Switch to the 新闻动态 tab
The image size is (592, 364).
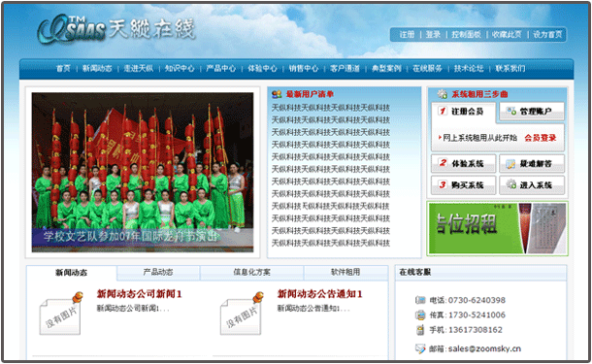[72, 273]
